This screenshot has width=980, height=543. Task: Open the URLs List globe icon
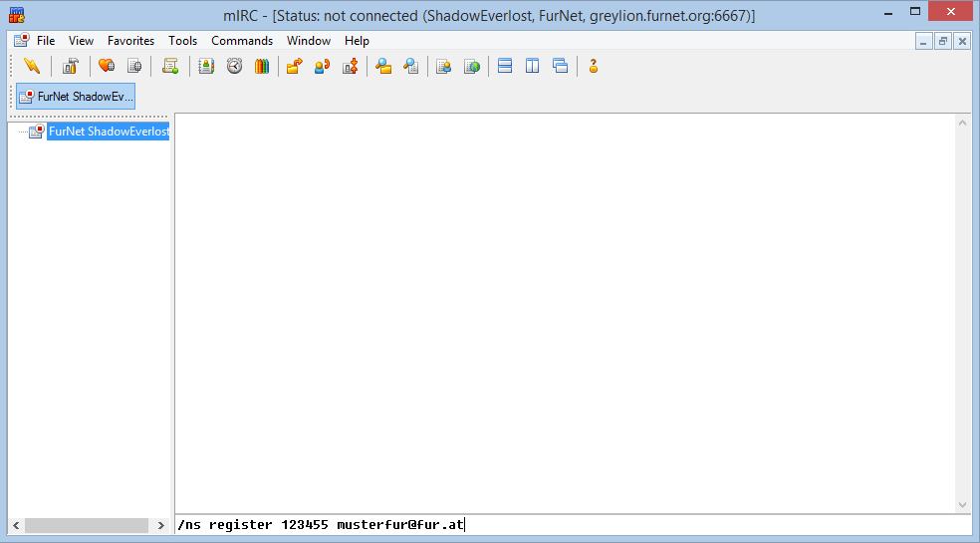pyautogui.click(x=472, y=66)
